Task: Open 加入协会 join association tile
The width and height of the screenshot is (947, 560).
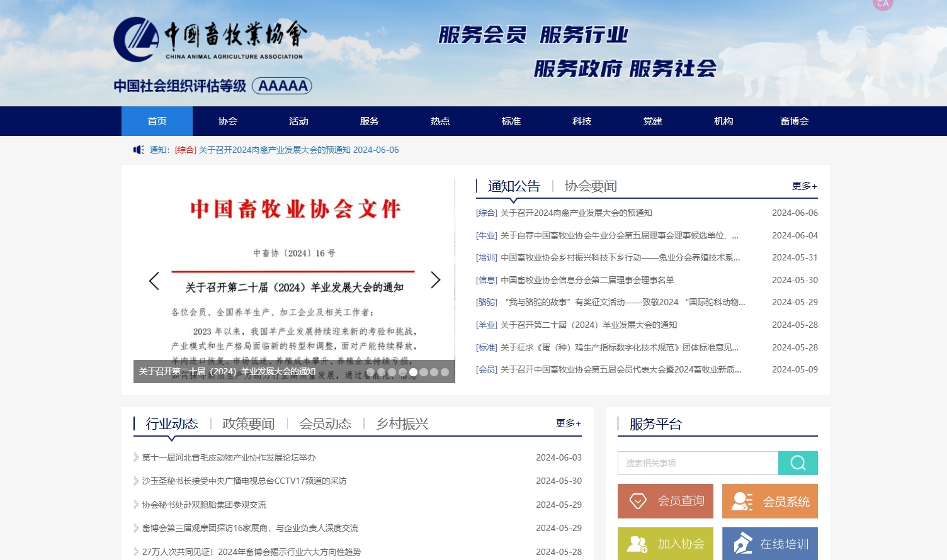Action: [x=666, y=544]
